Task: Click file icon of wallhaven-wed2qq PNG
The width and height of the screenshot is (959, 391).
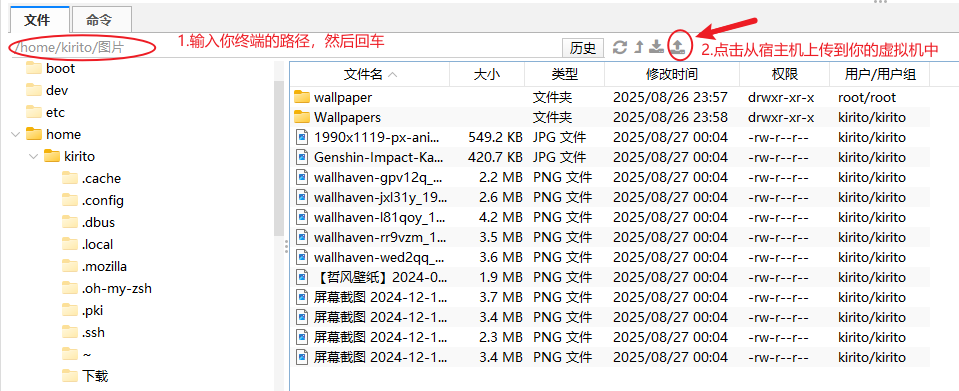Action: point(302,257)
